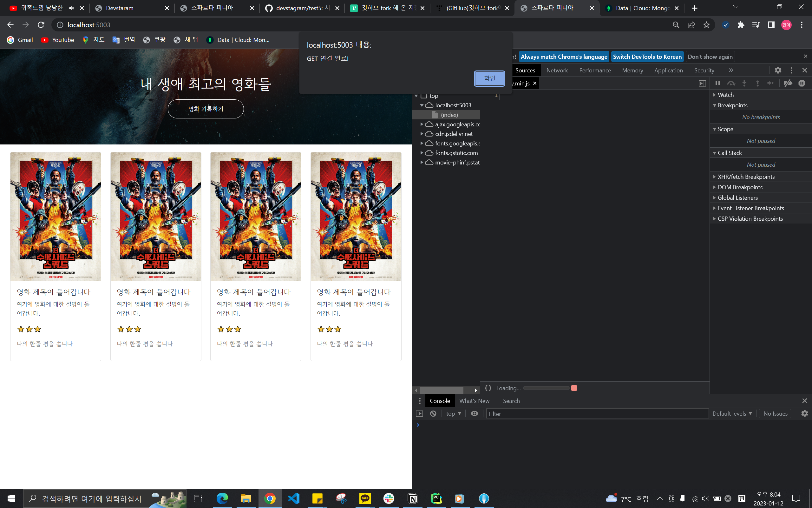Click the bookmark star icon
Image resolution: width=812 pixels, height=508 pixels.
[706, 25]
